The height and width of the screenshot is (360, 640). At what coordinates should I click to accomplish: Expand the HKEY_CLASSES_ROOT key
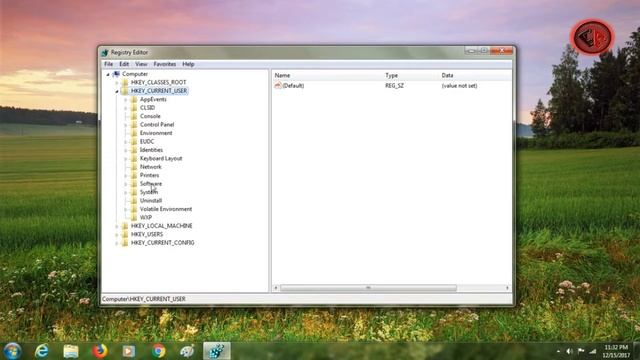(117, 83)
